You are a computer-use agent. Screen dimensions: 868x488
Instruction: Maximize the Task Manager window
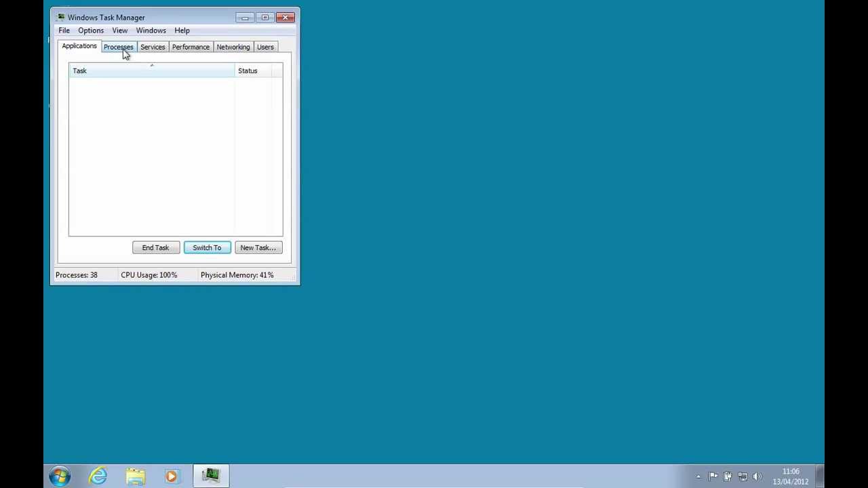[x=265, y=18]
